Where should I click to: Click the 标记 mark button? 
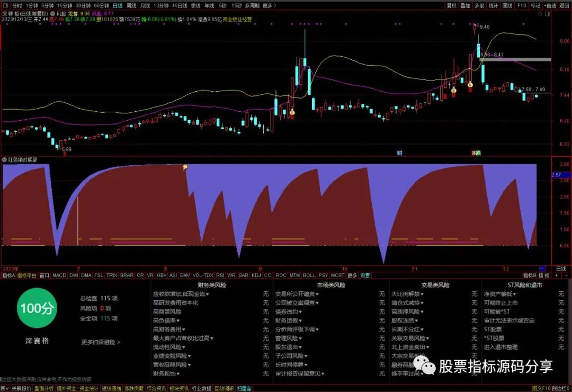(535, 5)
